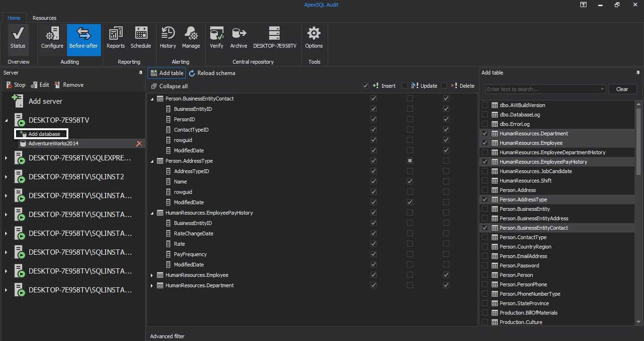Viewport: 644px width, 341px height.
Task: Toggle Update checkbox for the Person.AddressType table
Action: click(410, 161)
